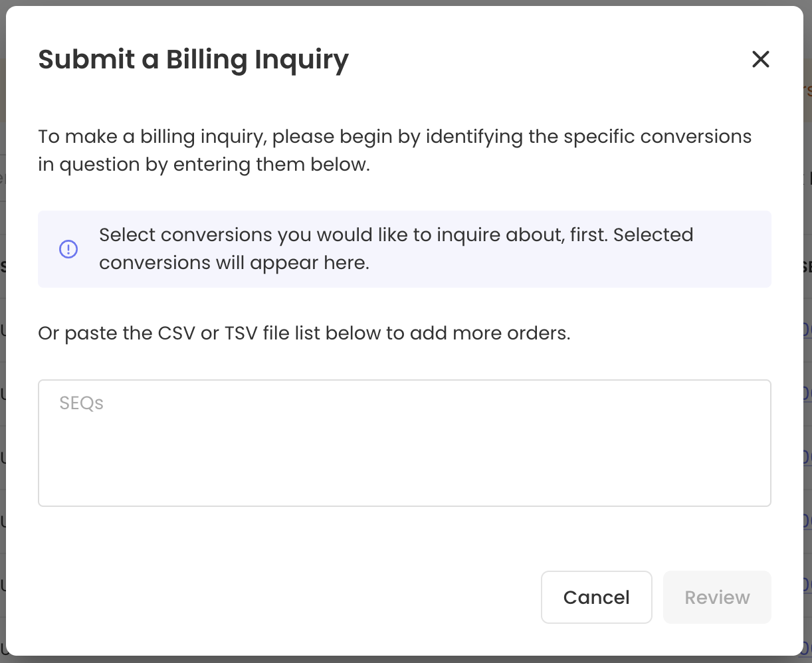Click the "Submit a Billing Inquiry" heading
The height and width of the screenshot is (663, 812).
pos(193,59)
